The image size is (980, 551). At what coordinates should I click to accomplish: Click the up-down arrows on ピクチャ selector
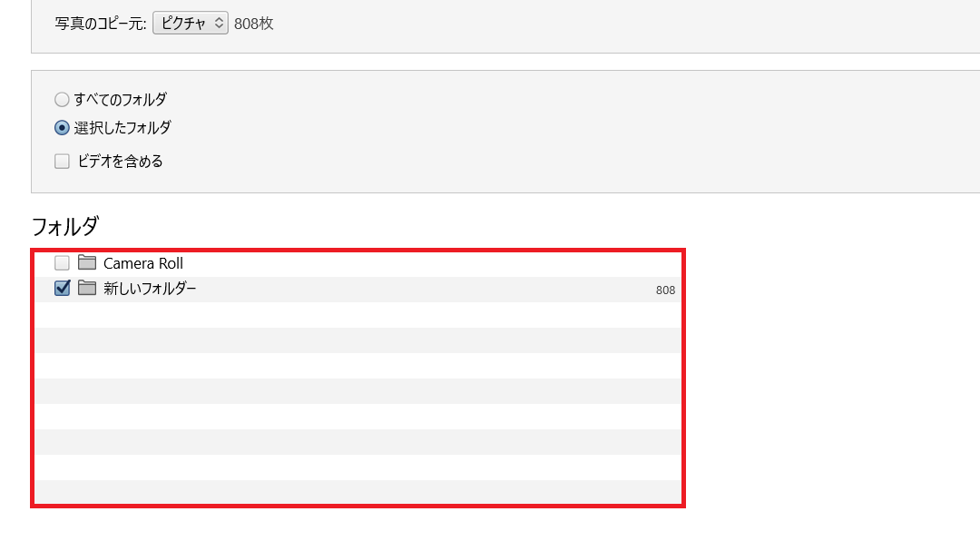click(x=219, y=24)
